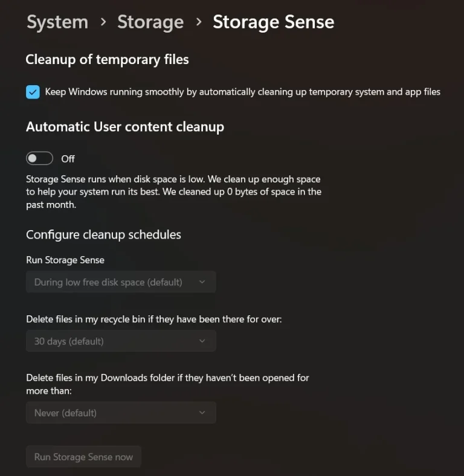Click the 'Keep Windows running smoothly' label
The image size is (464, 476).
242,92
